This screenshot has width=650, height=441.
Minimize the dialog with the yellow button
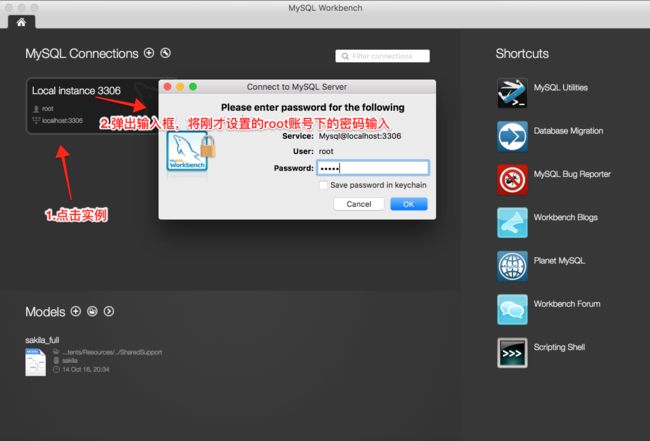[180, 87]
